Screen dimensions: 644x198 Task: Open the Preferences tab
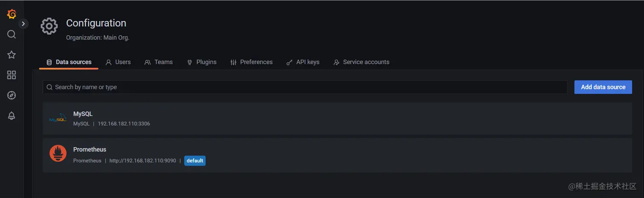pos(251,62)
